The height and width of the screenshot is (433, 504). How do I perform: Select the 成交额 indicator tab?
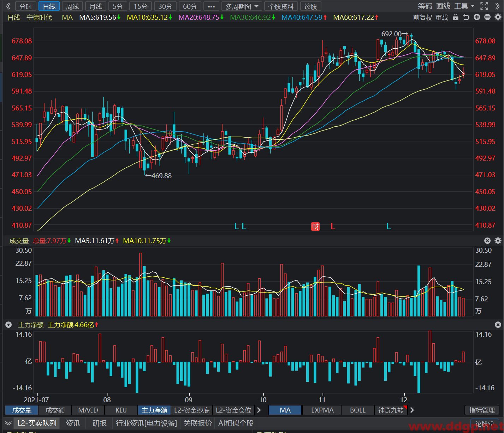click(x=55, y=410)
